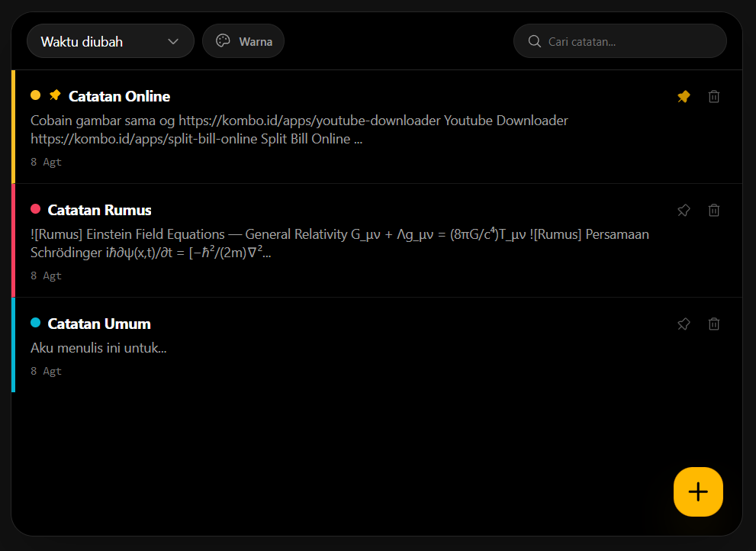Click the chevron arrow of Waktu diubah

click(x=173, y=41)
